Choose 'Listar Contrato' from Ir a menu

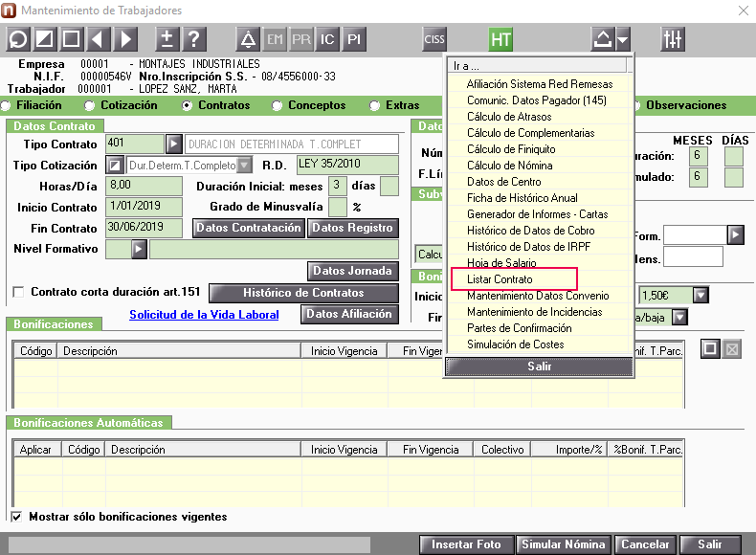(x=500, y=279)
